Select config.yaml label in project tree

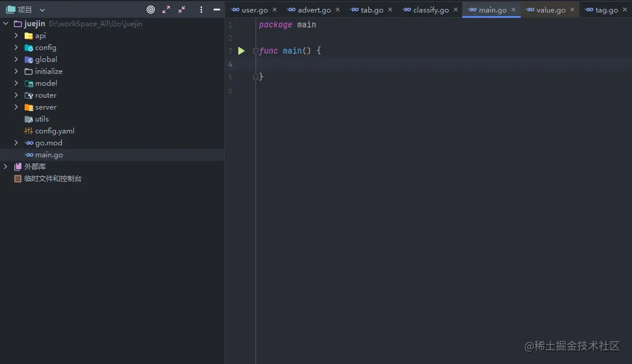click(x=54, y=131)
